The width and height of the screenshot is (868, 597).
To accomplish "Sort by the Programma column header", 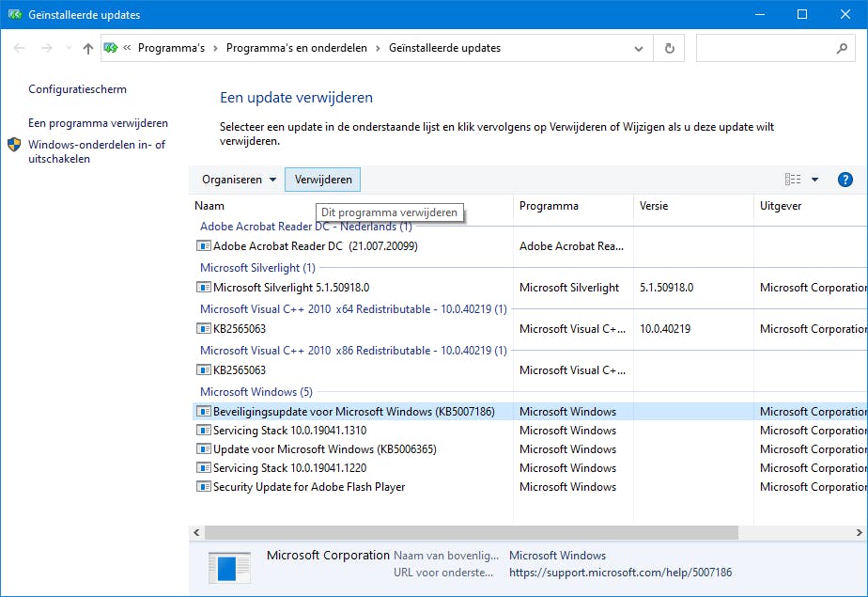I will tap(549, 206).
